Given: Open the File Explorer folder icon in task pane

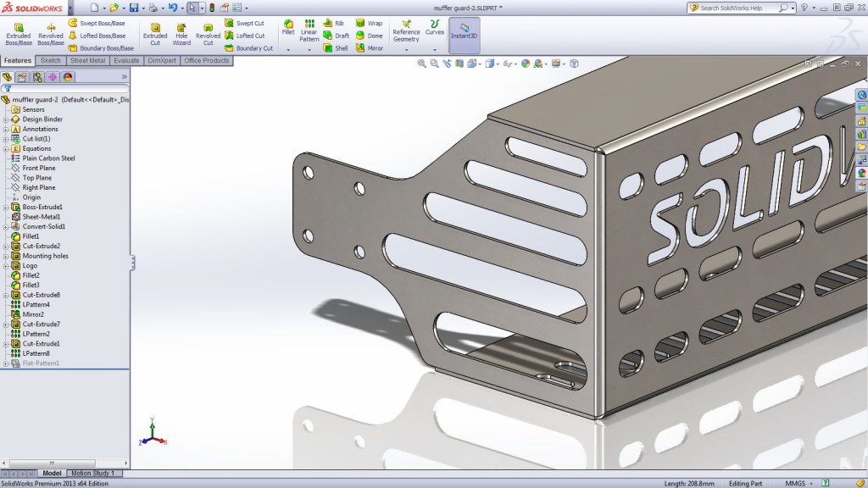Looking at the screenshot, I should 861,147.
